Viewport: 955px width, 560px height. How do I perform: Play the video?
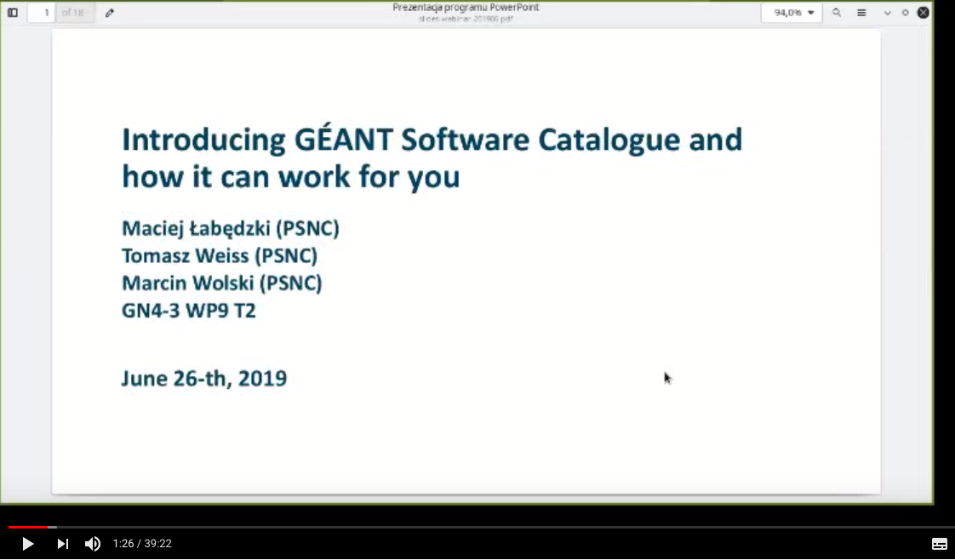pyautogui.click(x=27, y=544)
